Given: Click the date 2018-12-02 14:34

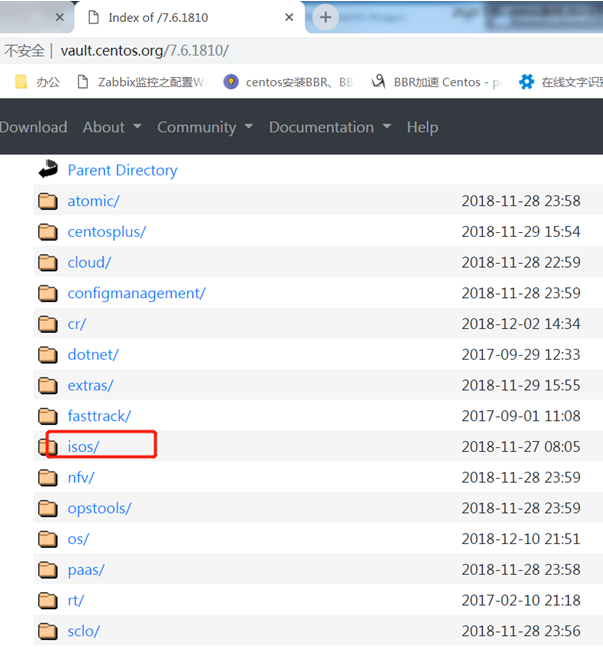Looking at the screenshot, I should (x=521, y=324).
